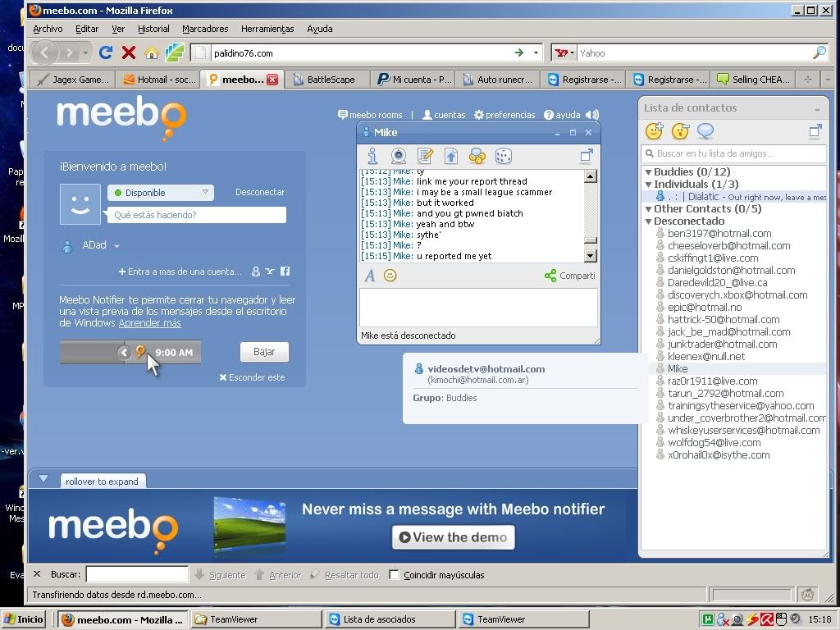Switch to the BattleScape tab

(x=327, y=80)
